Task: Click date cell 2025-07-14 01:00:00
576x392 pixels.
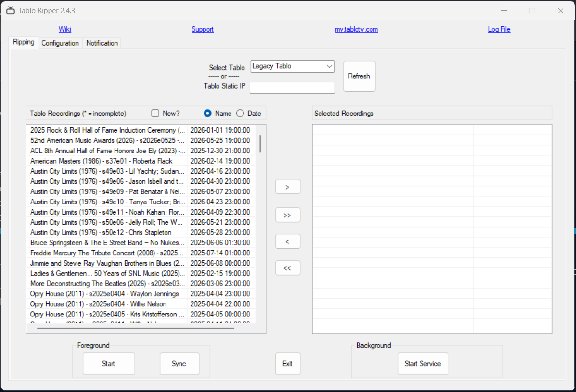Action: (220, 253)
